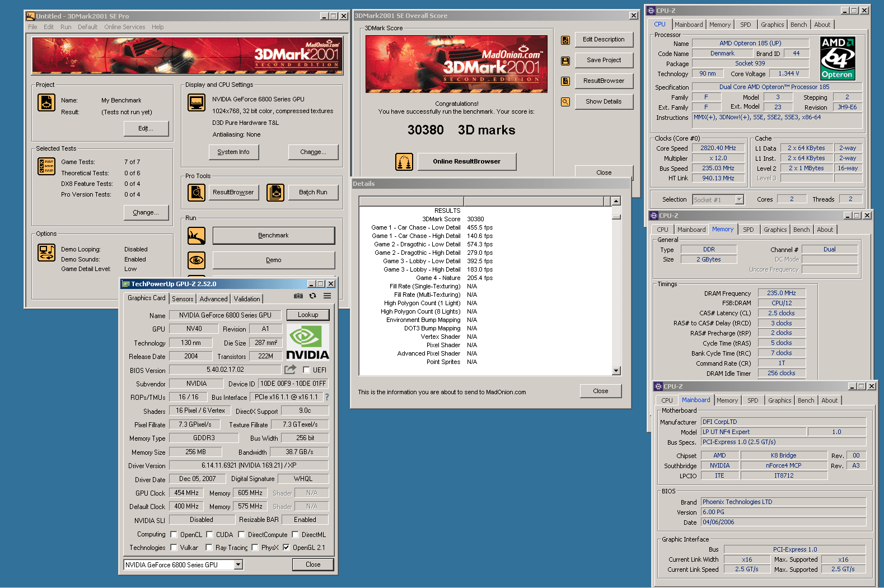
Task: Click the Batch Run icon in Pro Tools
Action: pyautogui.click(x=275, y=193)
